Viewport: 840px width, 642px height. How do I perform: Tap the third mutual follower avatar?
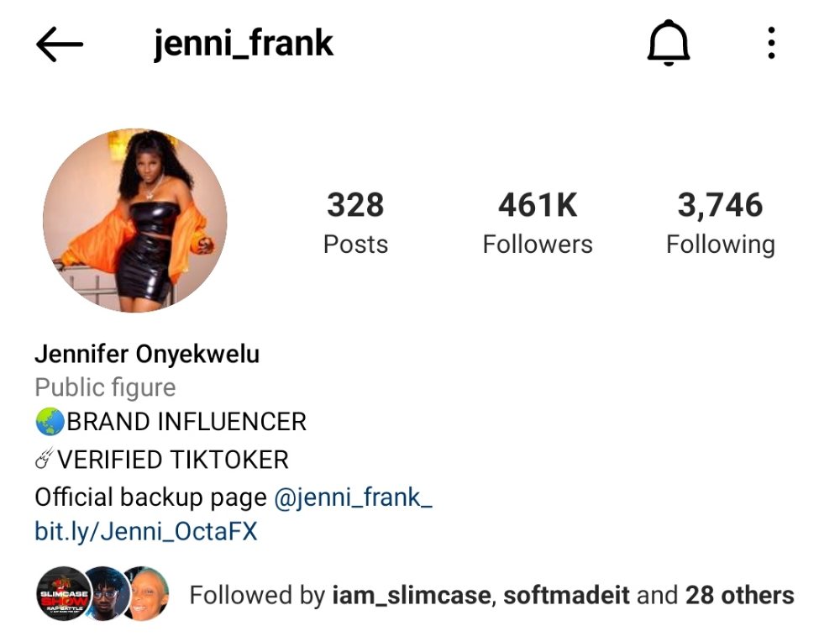tap(145, 594)
